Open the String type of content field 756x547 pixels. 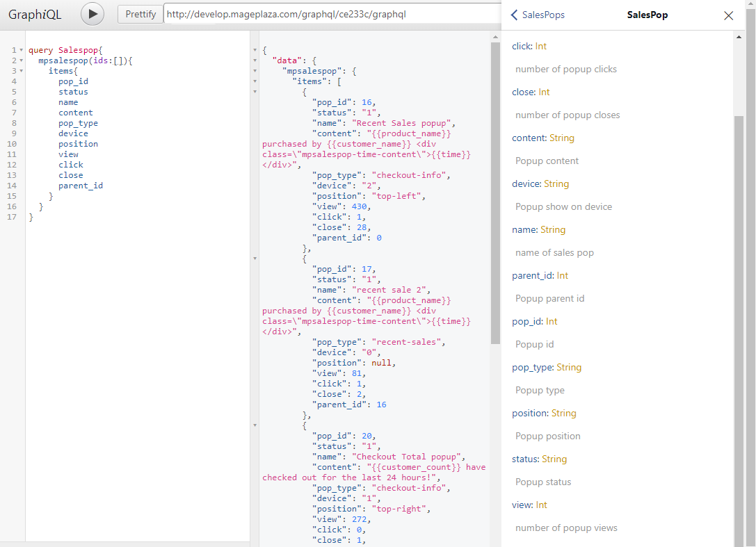tap(562, 138)
